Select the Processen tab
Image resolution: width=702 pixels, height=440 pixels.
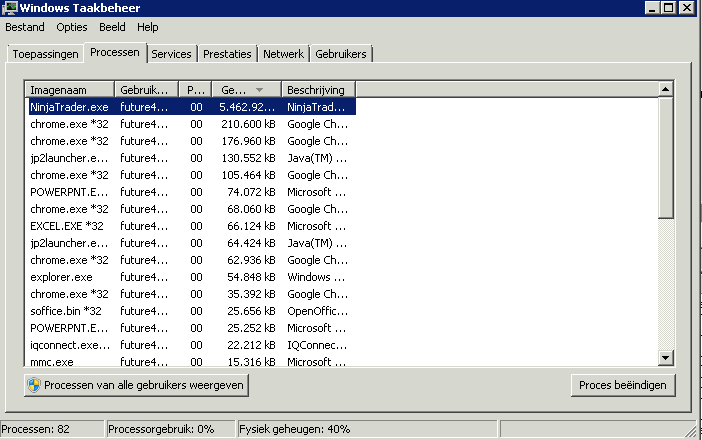[115, 52]
